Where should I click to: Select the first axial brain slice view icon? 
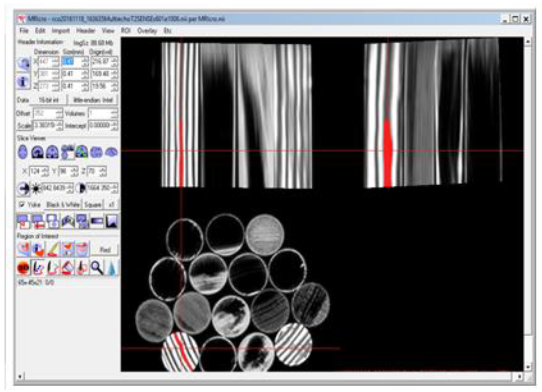tap(23, 152)
